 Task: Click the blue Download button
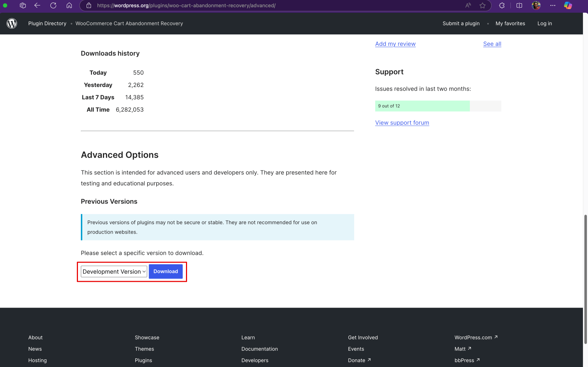(166, 271)
